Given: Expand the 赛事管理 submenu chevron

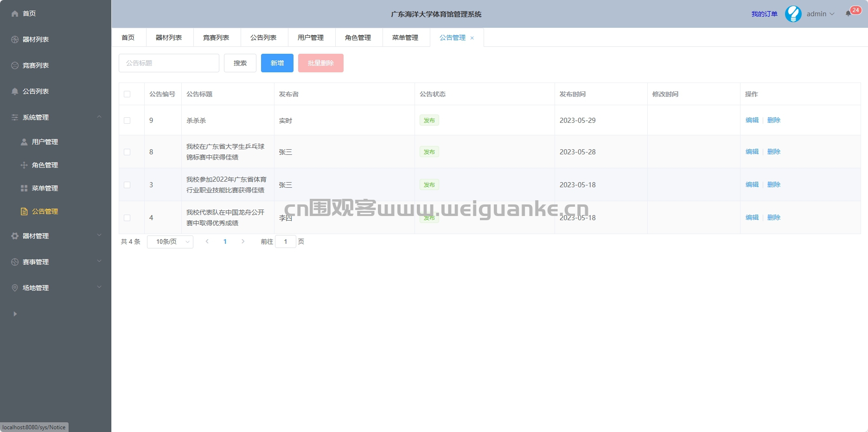Looking at the screenshot, I should click(99, 261).
